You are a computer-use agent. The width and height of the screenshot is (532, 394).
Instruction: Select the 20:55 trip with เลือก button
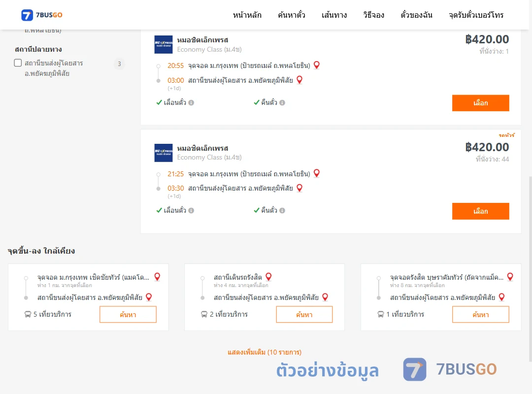click(x=480, y=103)
